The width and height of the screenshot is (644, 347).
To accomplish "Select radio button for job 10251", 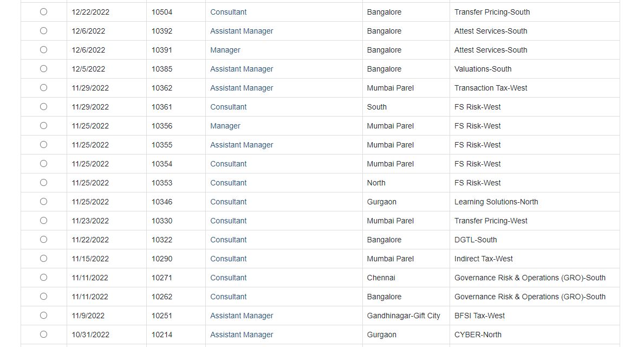I will [x=43, y=316].
